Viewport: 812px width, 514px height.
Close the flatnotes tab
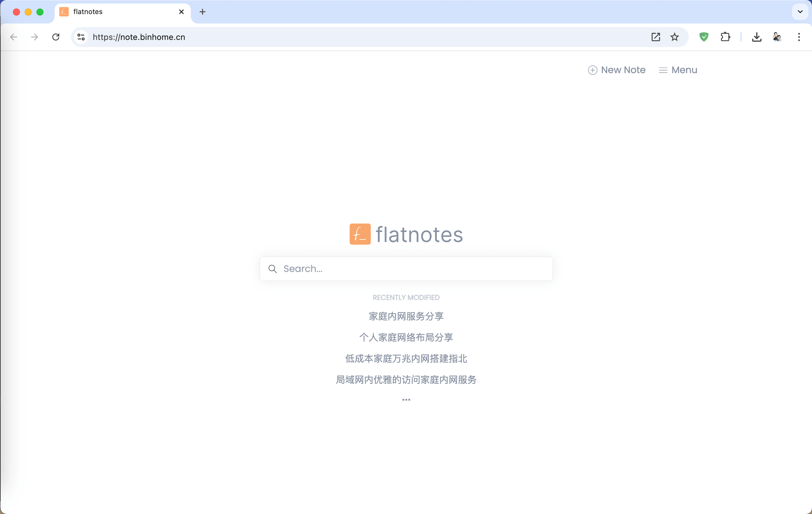181,12
